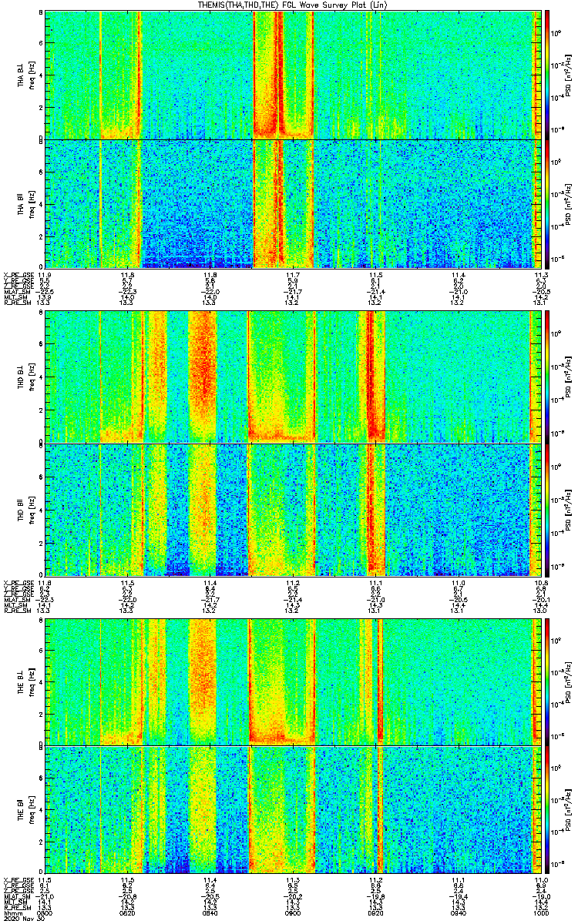
Task: Click the '0940' time axis label
Action: 459,912
